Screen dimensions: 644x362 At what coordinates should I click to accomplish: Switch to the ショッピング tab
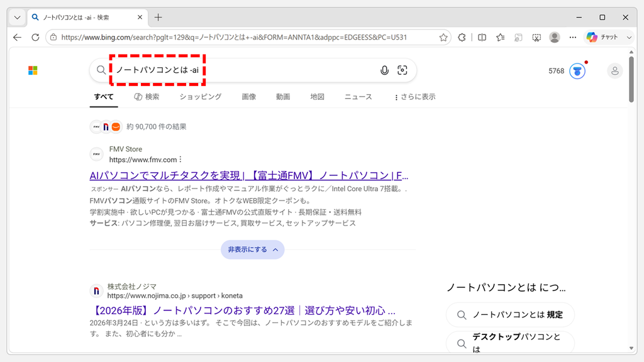(x=201, y=97)
